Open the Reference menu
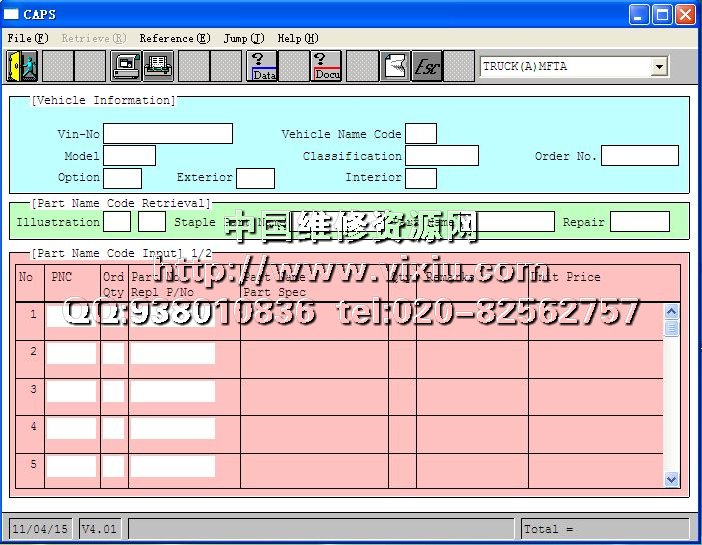The height and width of the screenshot is (545, 702). tap(174, 38)
